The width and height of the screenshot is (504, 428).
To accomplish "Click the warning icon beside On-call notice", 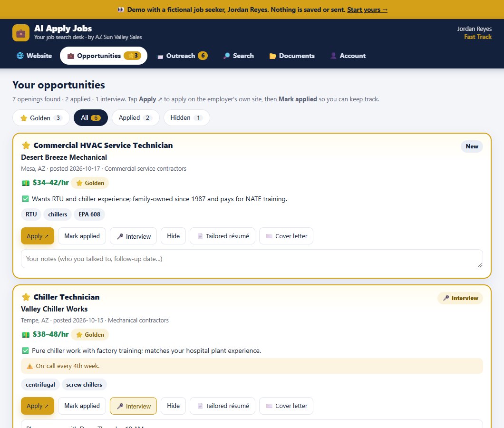I will point(29,366).
